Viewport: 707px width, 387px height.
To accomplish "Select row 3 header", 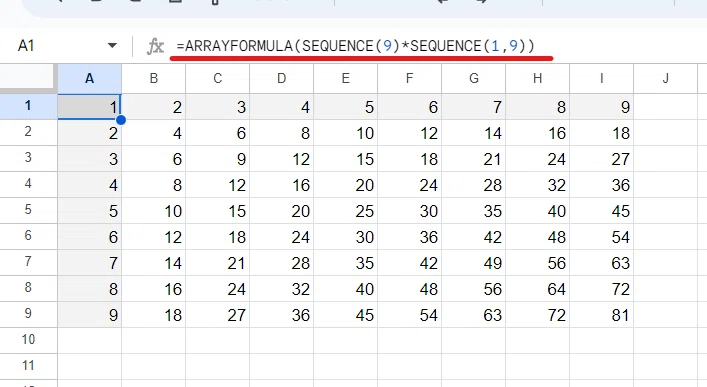I will (x=28, y=158).
